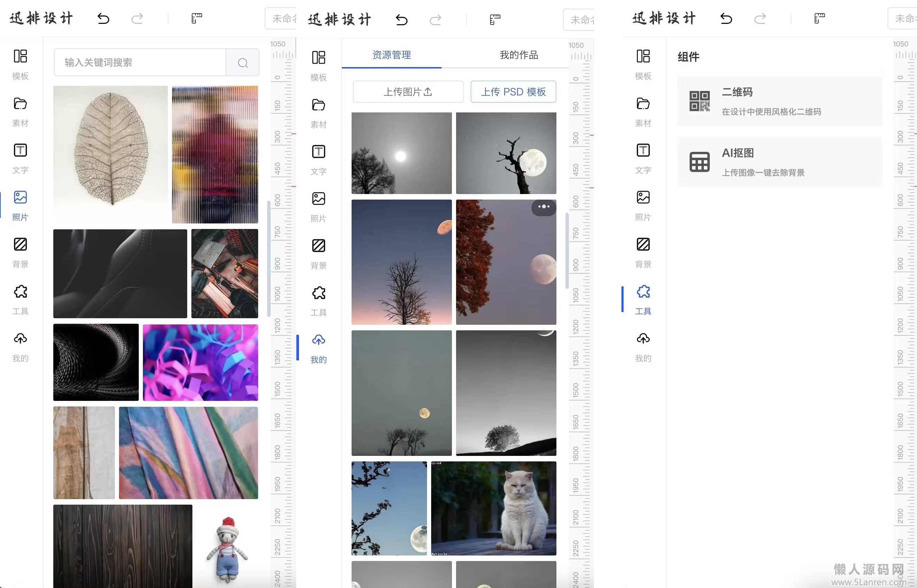Click the 上传 PSD 模板 button
This screenshot has height=588, width=917.
513,92
